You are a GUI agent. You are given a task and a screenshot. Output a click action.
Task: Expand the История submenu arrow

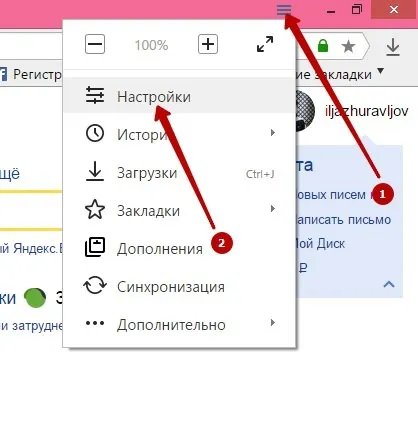coord(273,133)
